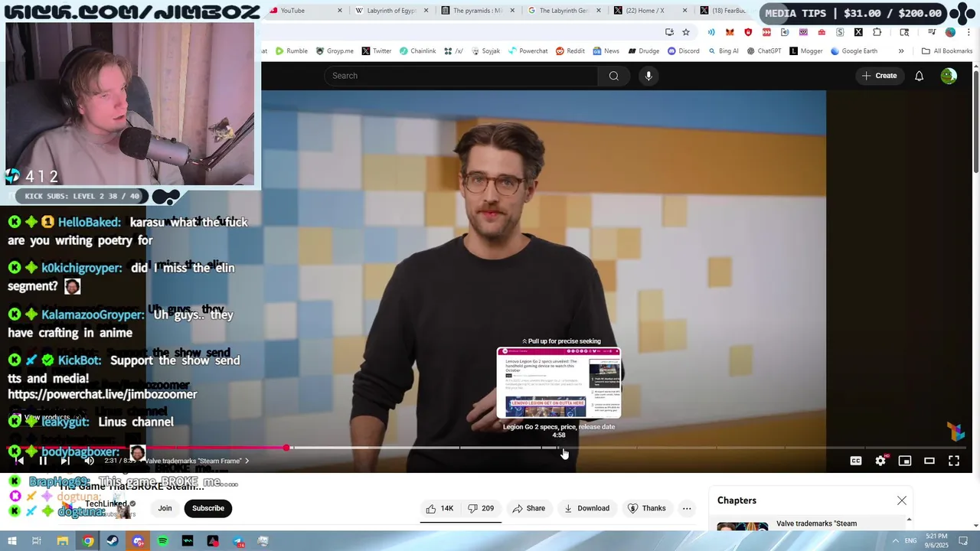Start voice search with the microphone icon
The image size is (980, 551).
(x=648, y=76)
